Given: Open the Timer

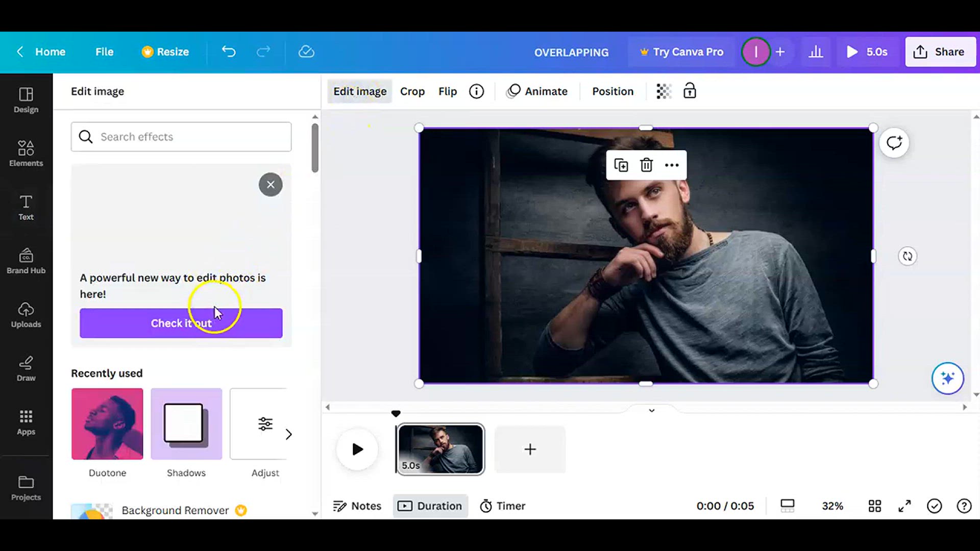Looking at the screenshot, I should pos(503,506).
